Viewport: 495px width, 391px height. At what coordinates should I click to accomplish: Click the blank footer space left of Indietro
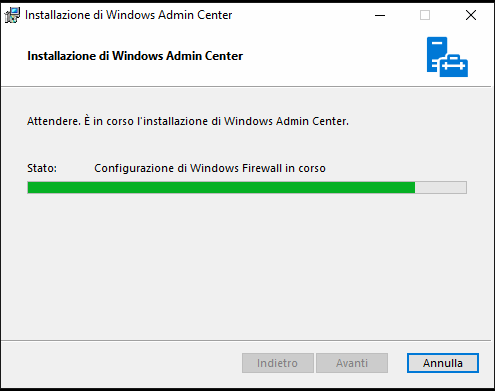pyautogui.click(x=120, y=363)
